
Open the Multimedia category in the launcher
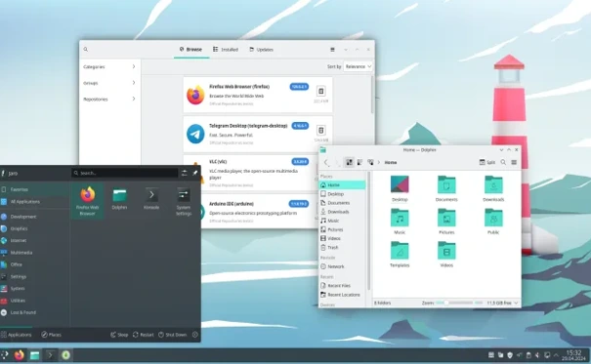(x=34, y=252)
